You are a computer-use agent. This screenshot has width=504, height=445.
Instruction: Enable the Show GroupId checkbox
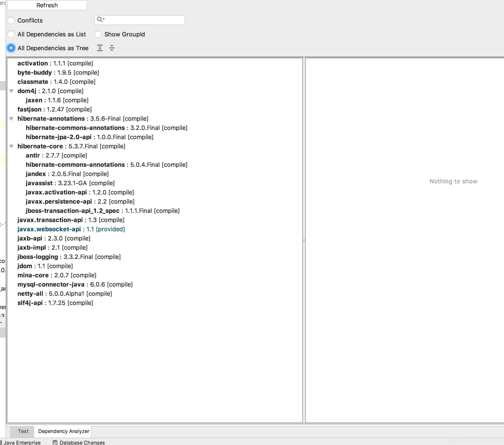[x=98, y=34]
